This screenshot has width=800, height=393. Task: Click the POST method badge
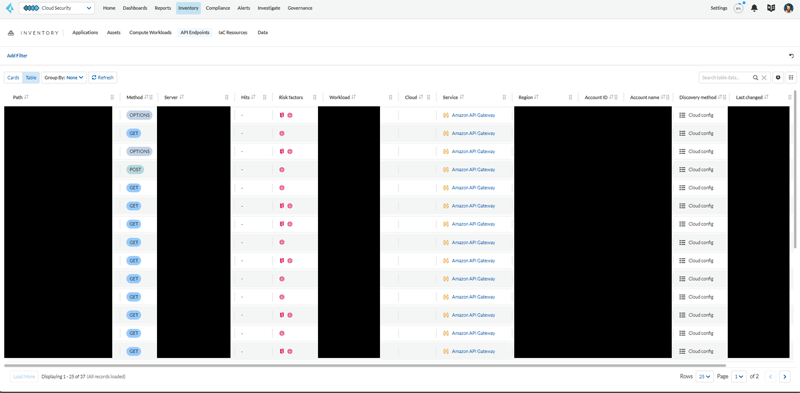[135, 169]
